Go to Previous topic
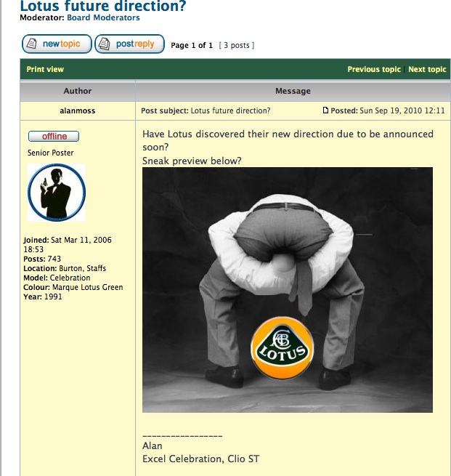 pos(374,69)
